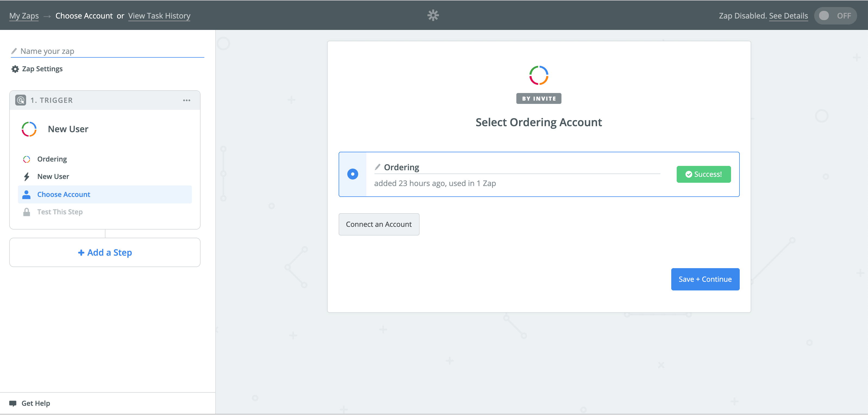Viewport: 868px width, 415px height.
Task: Select the Ordering account radio button
Action: 352,174
